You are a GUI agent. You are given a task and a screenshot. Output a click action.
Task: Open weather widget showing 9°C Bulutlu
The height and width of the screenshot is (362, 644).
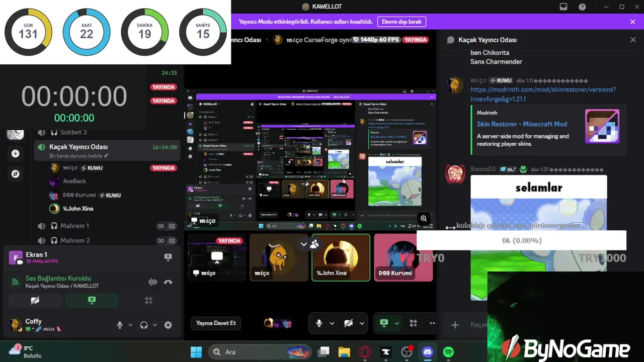26,351
